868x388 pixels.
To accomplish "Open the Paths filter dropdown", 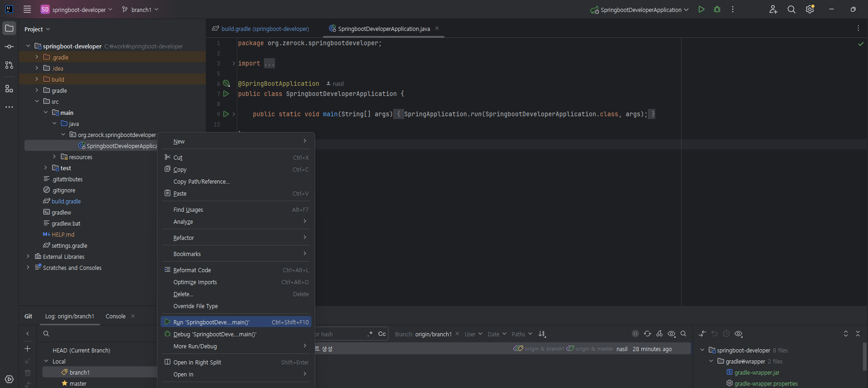I will tap(522, 334).
